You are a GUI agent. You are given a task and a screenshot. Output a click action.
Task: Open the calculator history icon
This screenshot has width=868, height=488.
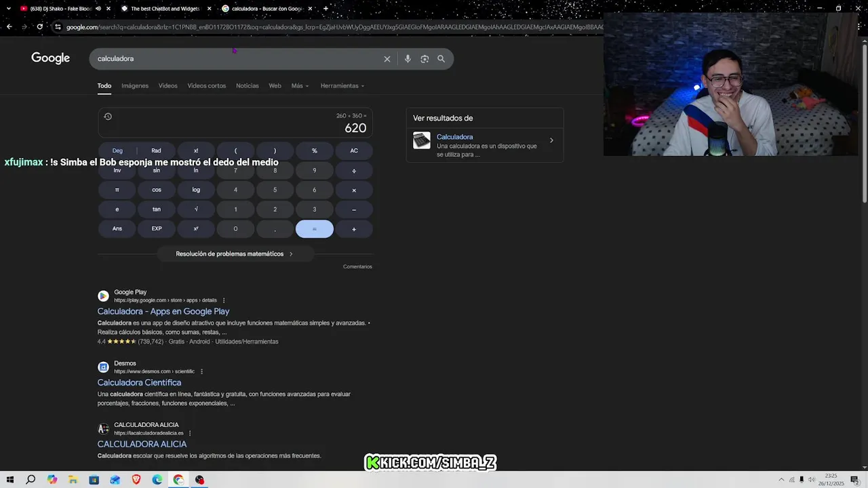click(x=108, y=117)
